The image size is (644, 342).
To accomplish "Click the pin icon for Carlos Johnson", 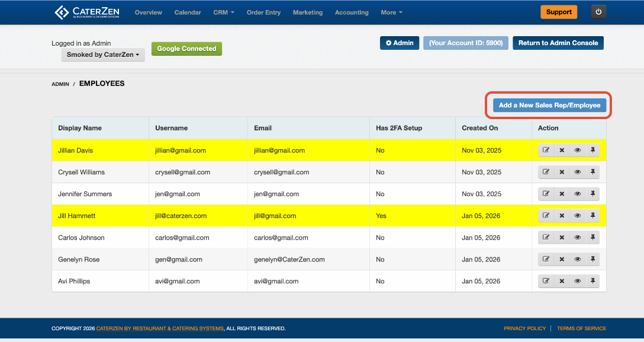I will point(593,237).
